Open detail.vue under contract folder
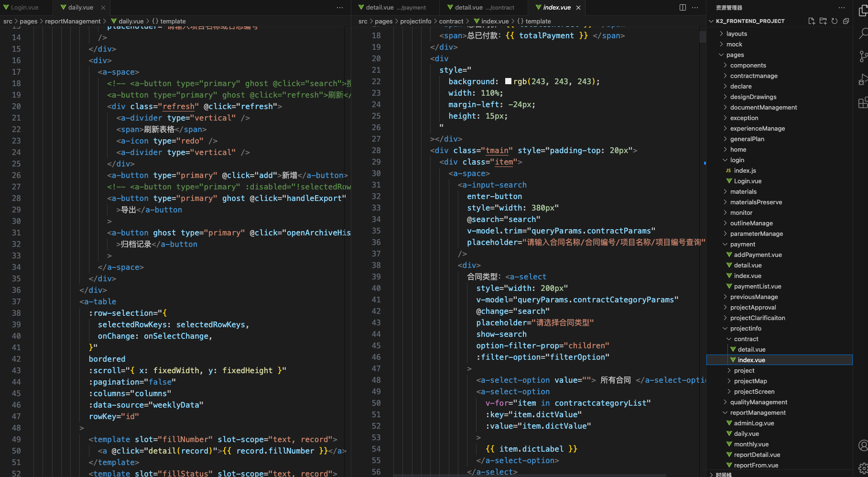This screenshot has width=868, height=477. click(751, 349)
